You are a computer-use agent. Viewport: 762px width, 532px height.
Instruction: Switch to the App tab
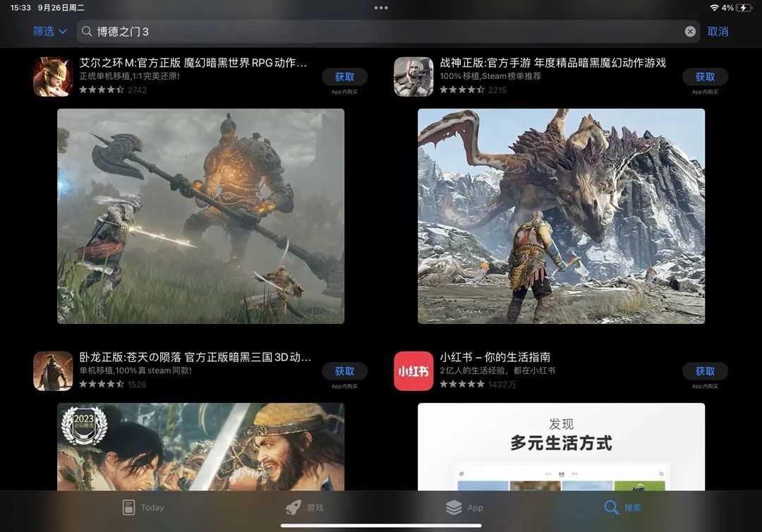[464, 507]
